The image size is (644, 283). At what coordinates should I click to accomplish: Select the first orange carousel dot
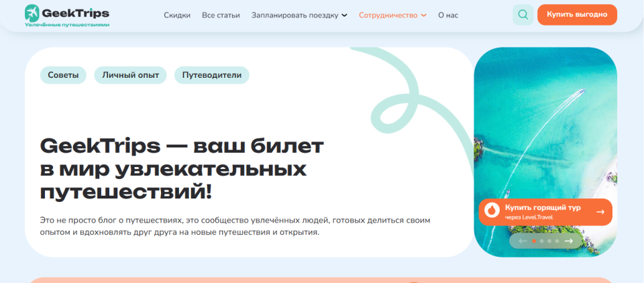pyautogui.click(x=534, y=241)
